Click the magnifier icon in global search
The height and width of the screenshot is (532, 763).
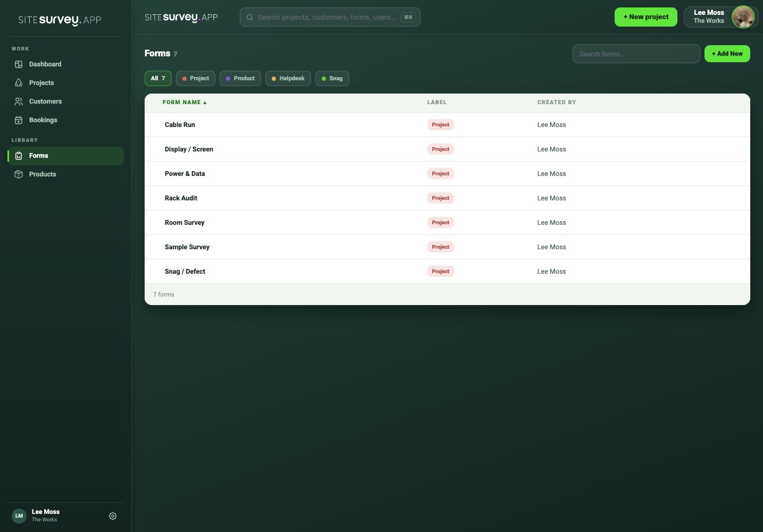[x=249, y=18]
